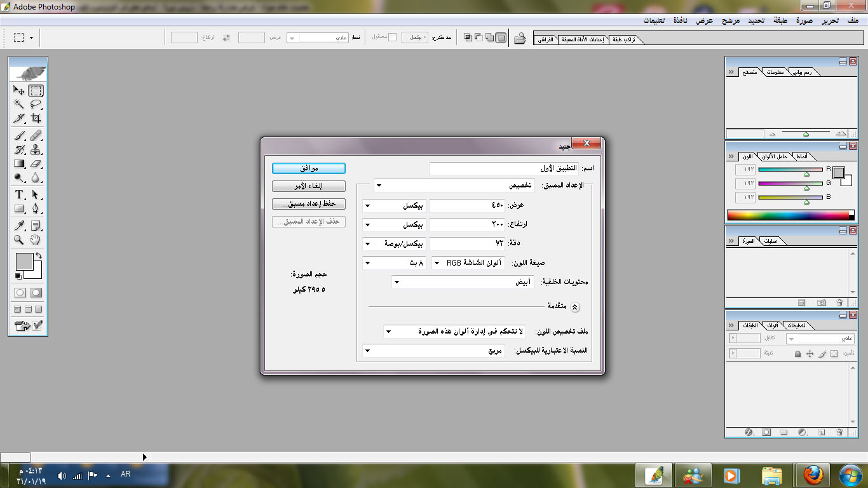Toggle the lock position icon in Layers panel
The height and width of the screenshot is (488, 868).
(x=810, y=353)
